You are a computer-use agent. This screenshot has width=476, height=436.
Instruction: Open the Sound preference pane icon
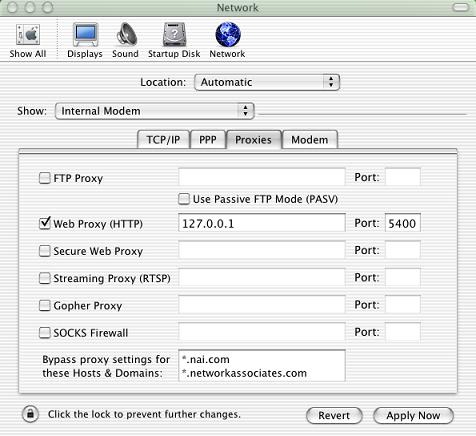tap(126, 34)
